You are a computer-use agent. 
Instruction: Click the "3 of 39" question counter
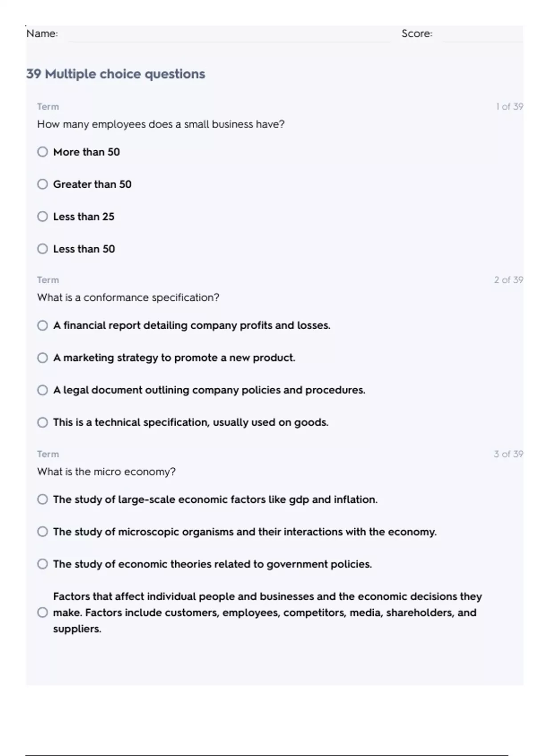point(508,454)
